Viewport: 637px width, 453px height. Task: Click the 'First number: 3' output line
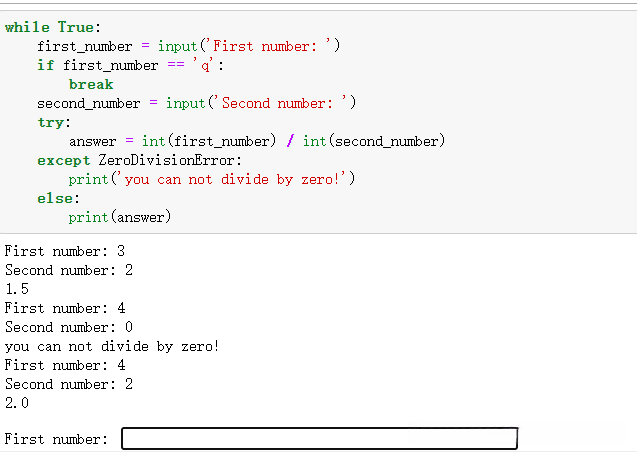click(65, 251)
